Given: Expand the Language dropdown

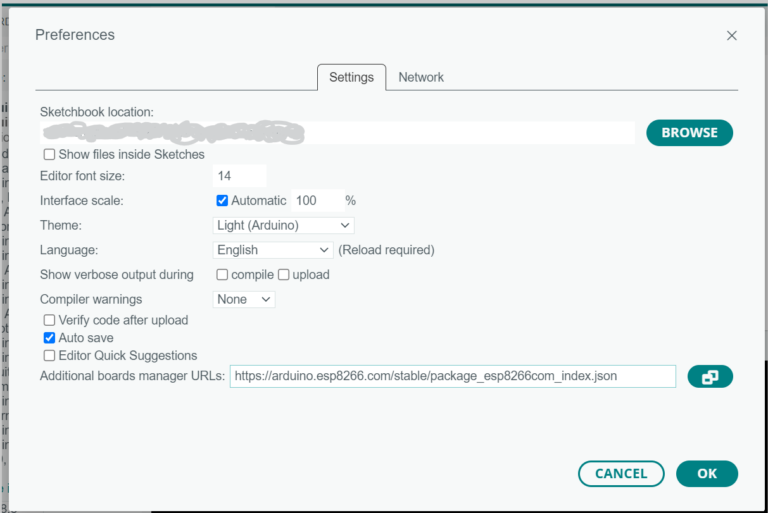Looking at the screenshot, I should click(274, 250).
